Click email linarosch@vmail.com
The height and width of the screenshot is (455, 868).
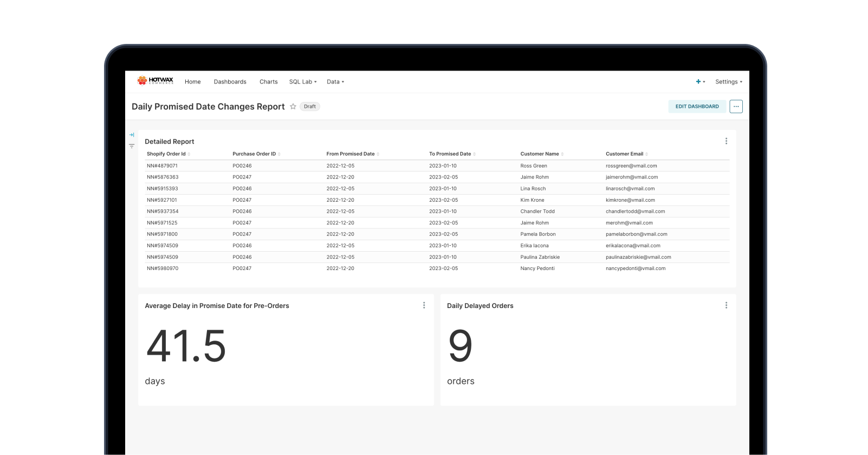click(630, 189)
